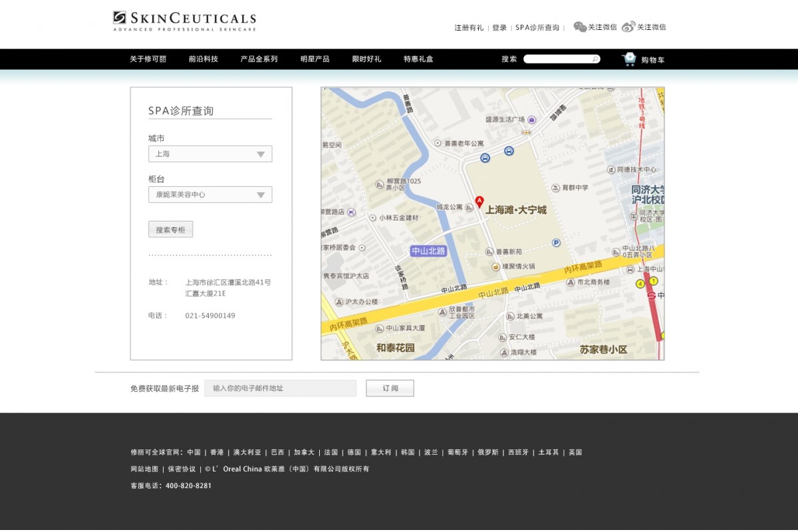Click footer link 澳大利亚

pyautogui.click(x=247, y=452)
